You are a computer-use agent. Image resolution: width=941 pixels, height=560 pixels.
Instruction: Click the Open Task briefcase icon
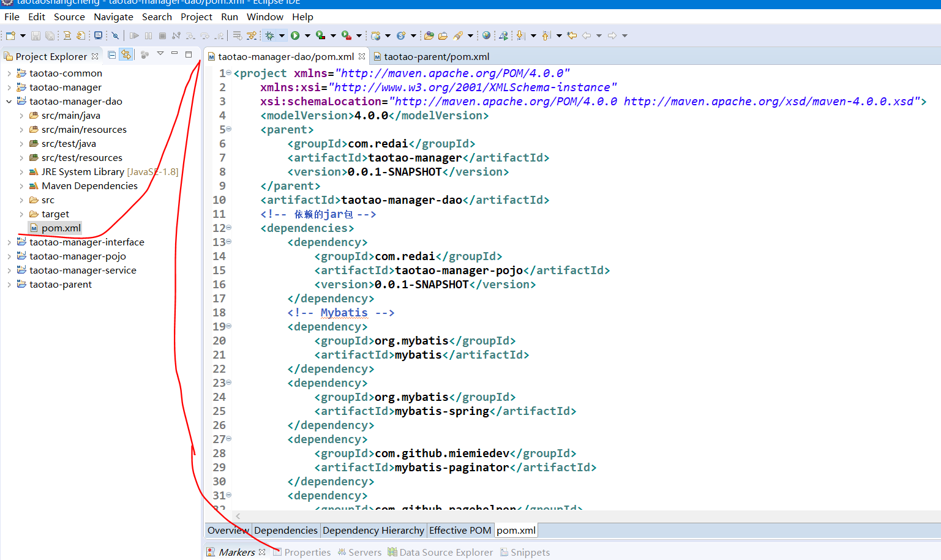click(443, 35)
